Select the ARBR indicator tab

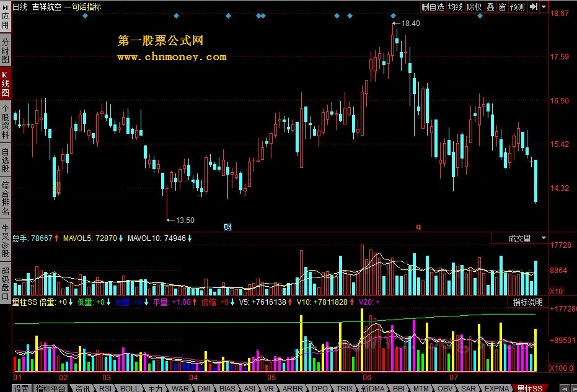pos(293,388)
